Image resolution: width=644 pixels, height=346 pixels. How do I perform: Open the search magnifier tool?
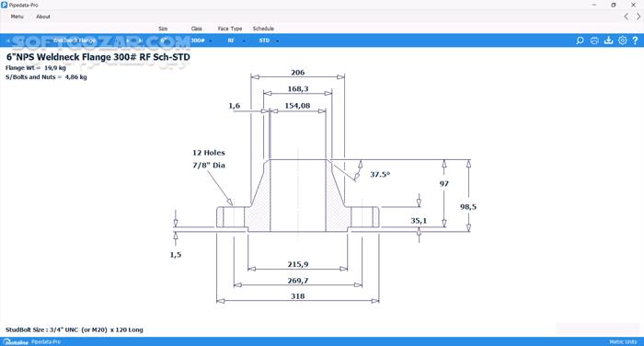coord(580,40)
